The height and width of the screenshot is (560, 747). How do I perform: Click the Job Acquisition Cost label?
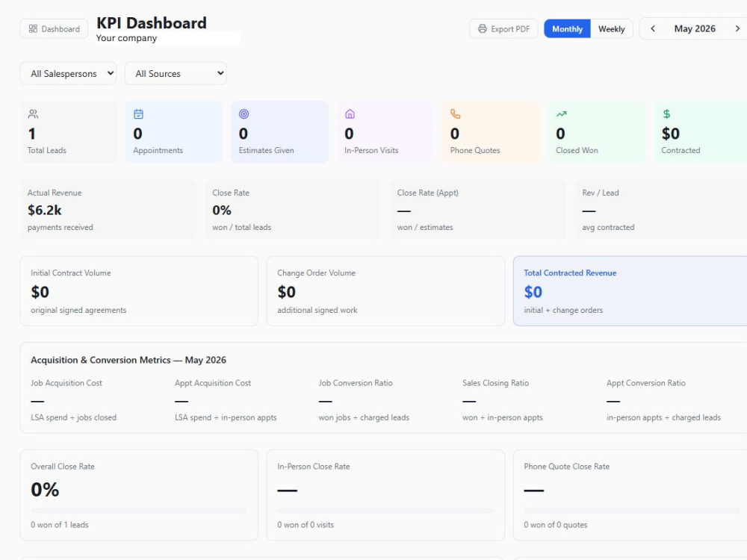coord(66,383)
